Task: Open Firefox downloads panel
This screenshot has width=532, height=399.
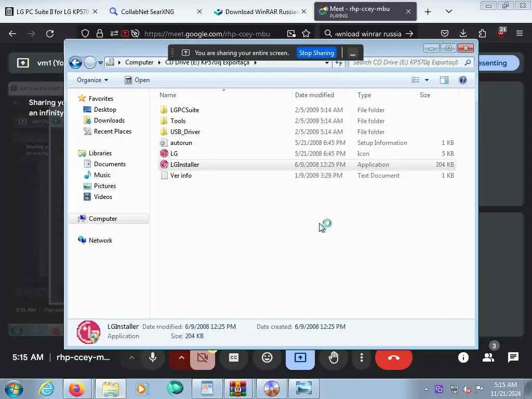Action: (463, 34)
